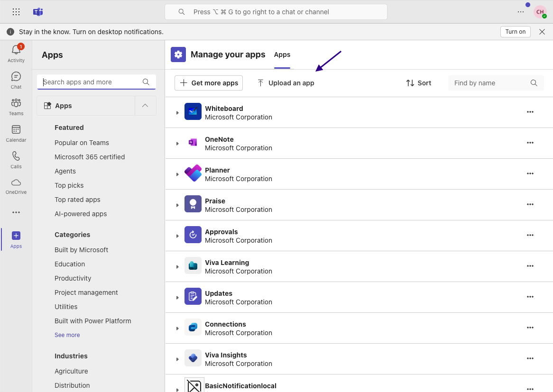Go to Chat in the sidebar
Screen dimensions: 553x392
16,81
